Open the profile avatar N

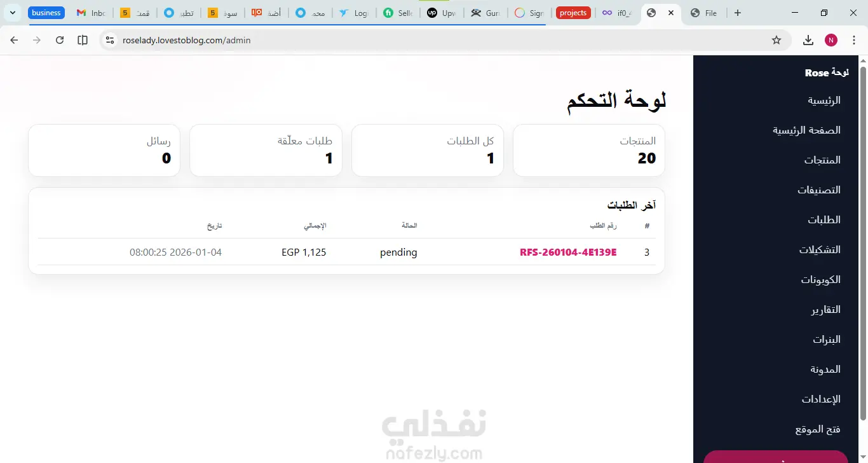831,40
